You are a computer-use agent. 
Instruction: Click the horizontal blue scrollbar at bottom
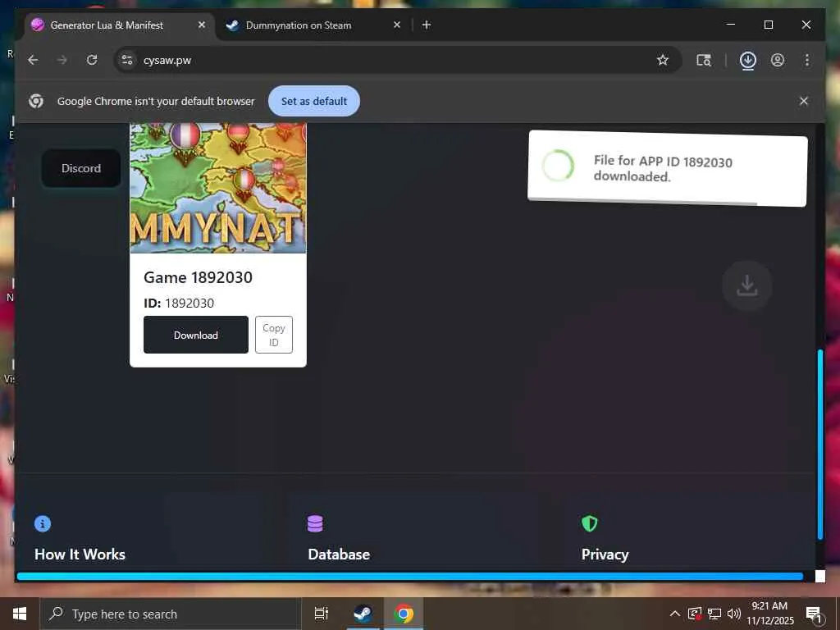coord(410,577)
